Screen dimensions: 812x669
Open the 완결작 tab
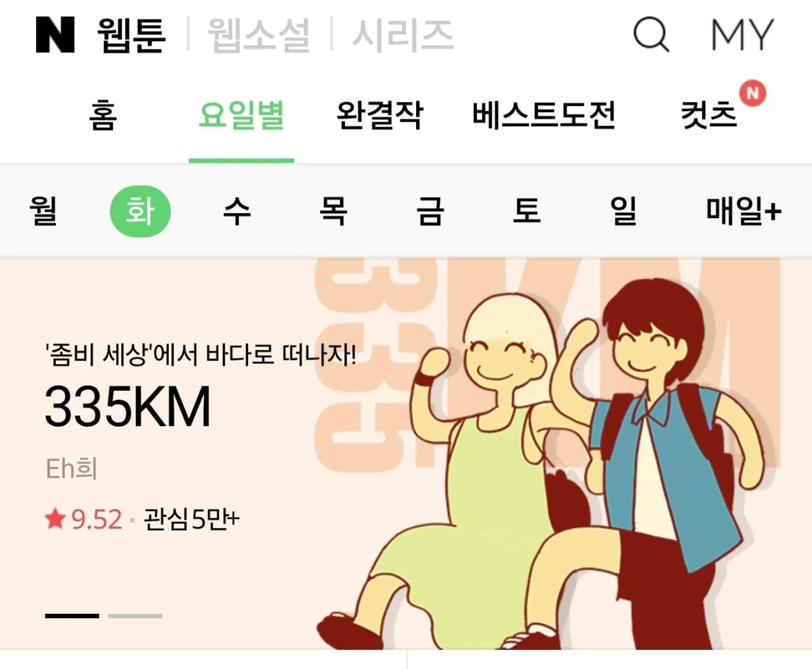click(x=379, y=115)
